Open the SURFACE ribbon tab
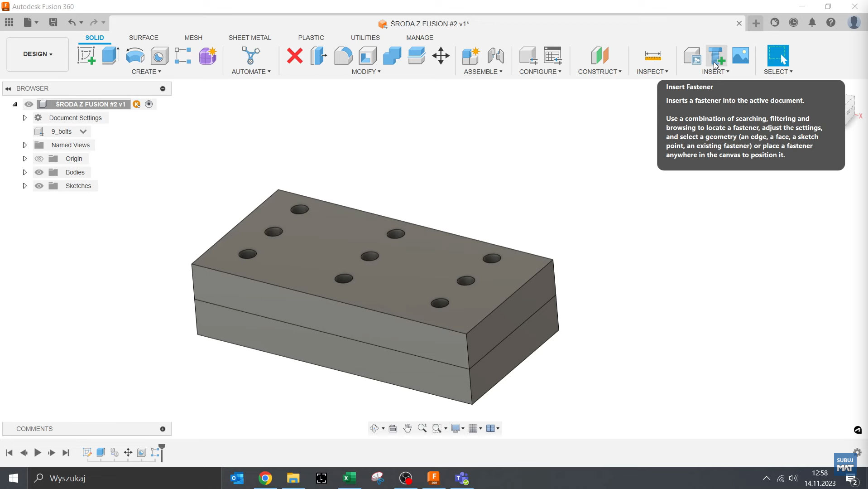The height and width of the screenshot is (489, 868). click(144, 38)
